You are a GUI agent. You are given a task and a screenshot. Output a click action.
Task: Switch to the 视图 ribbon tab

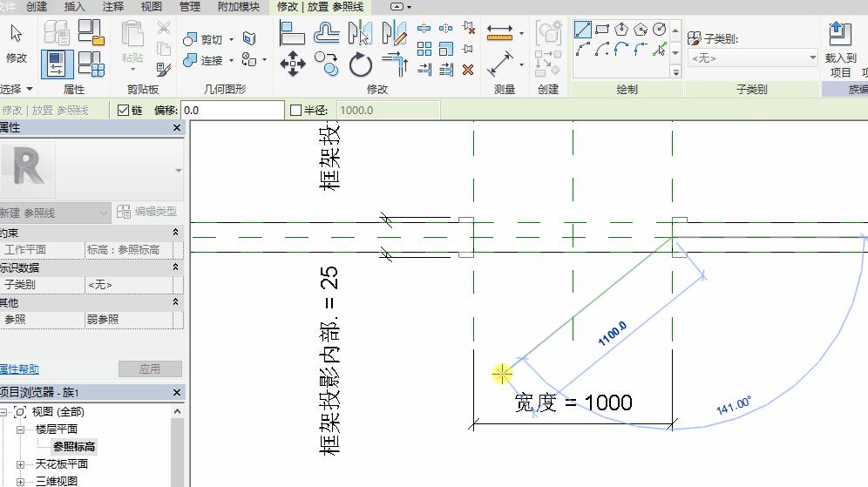coord(151,7)
